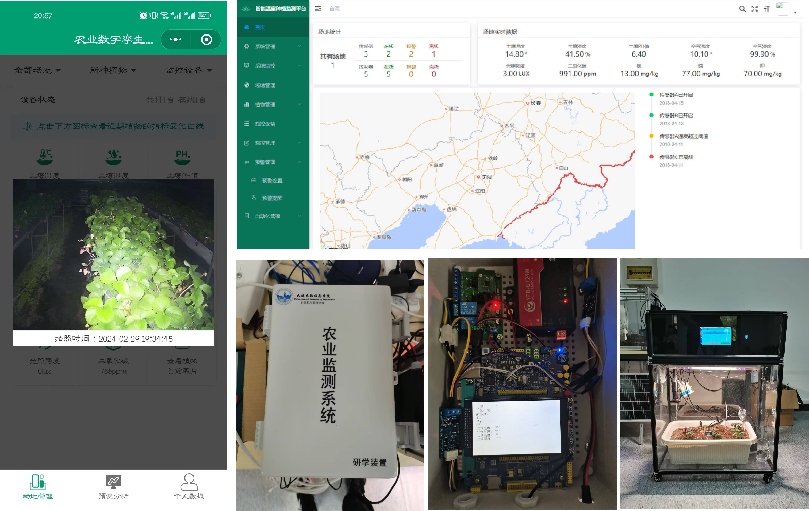Open the user avatar in web header
809x511 pixels.
[x=783, y=8]
